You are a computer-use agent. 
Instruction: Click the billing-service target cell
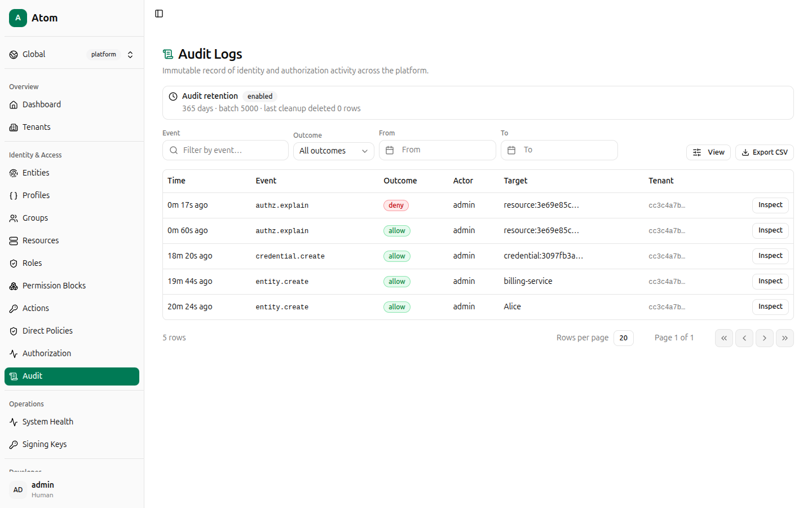click(528, 281)
